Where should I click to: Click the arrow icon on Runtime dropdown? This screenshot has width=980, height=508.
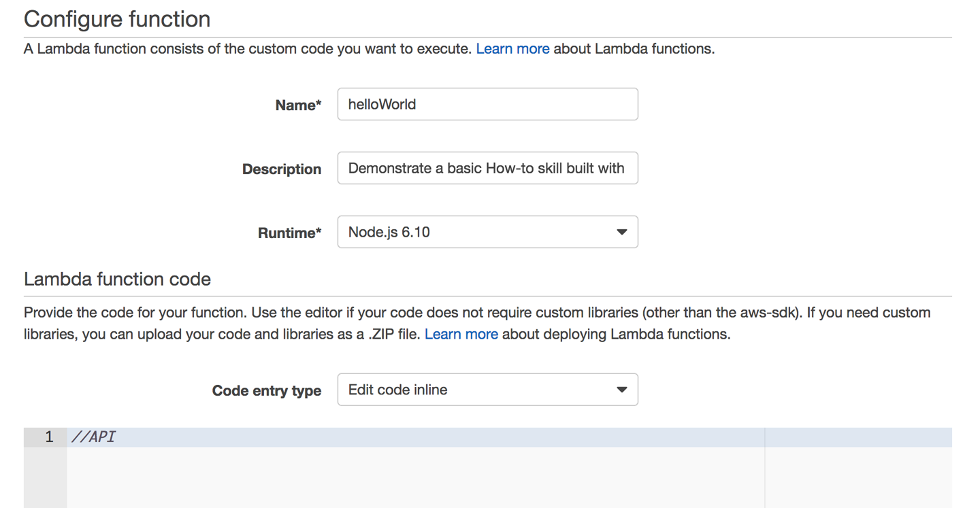(x=621, y=232)
